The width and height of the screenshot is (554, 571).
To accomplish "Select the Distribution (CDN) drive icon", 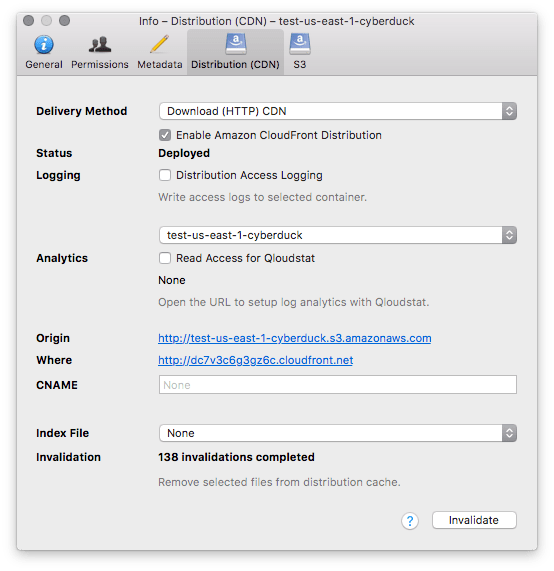I will coord(236,44).
